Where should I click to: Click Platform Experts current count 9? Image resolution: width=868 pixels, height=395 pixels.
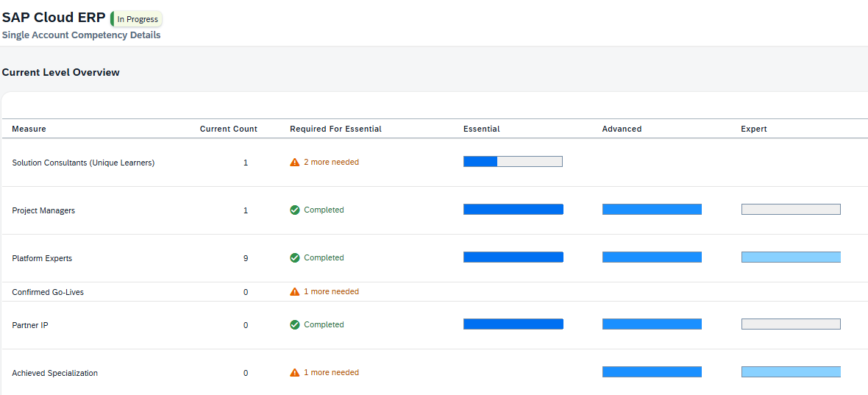(246, 258)
